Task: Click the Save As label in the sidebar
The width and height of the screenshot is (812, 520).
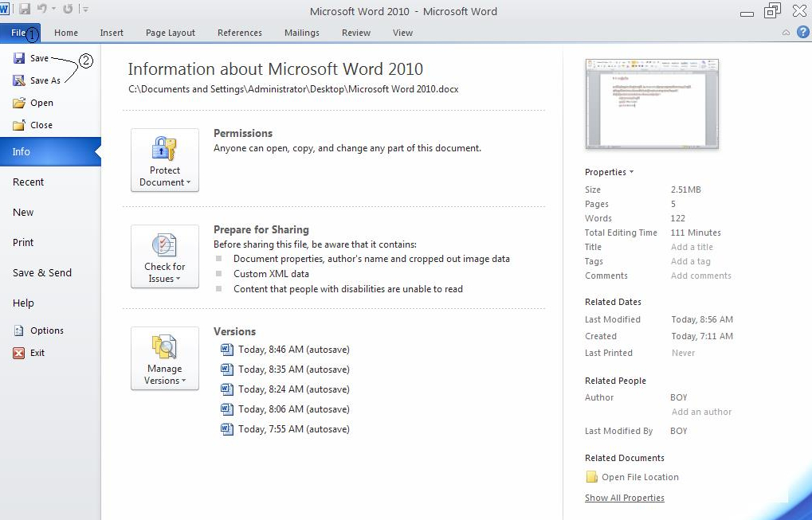Action: (x=45, y=80)
